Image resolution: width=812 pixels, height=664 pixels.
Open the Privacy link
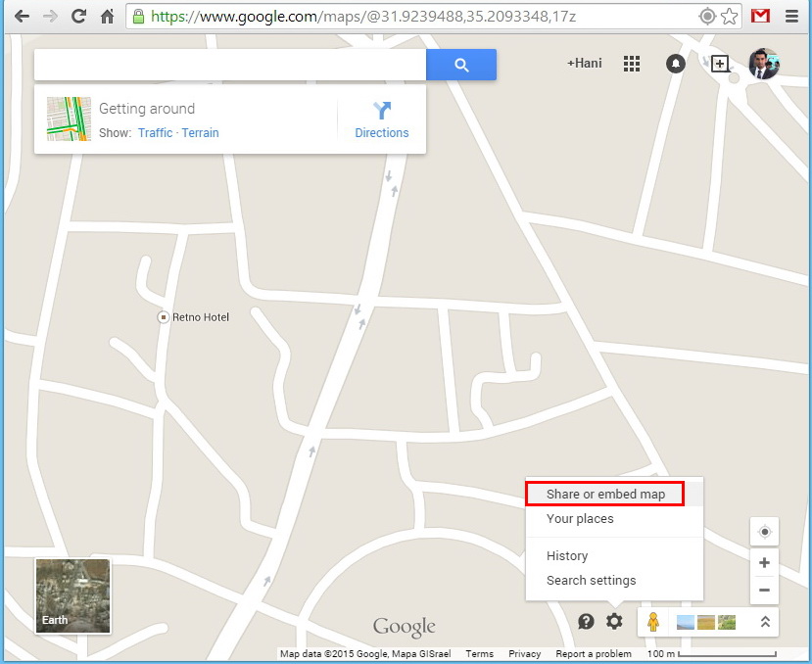click(x=524, y=654)
